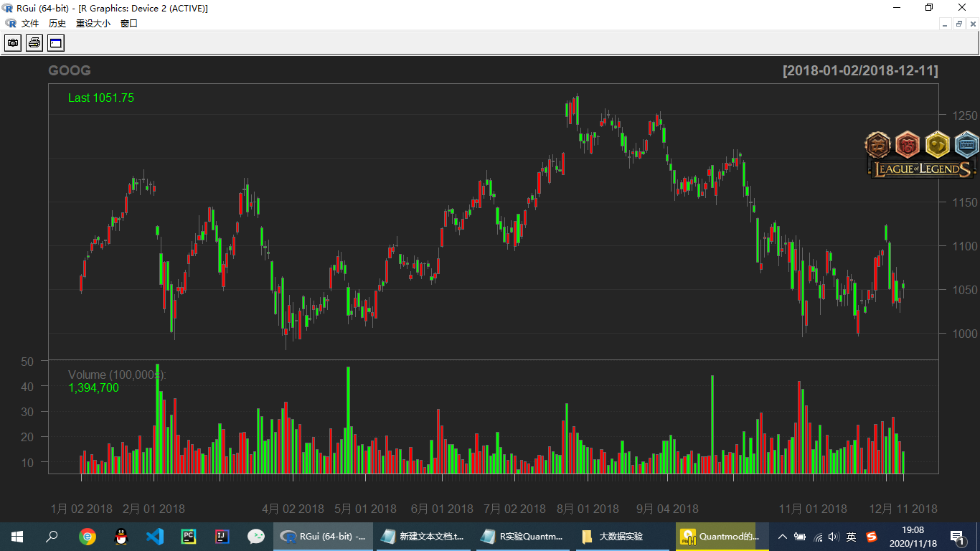Click the Windows Start button
Viewport: 980px width, 551px height.
click(x=17, y=536)
